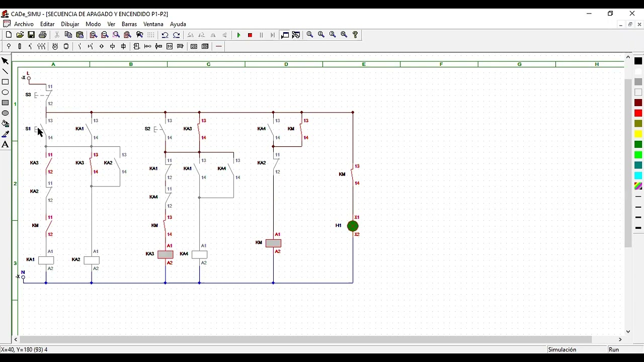Select the arrow pointer tool
The width and height of the screenshot is (644, 362).
click(x=5, y=61)
